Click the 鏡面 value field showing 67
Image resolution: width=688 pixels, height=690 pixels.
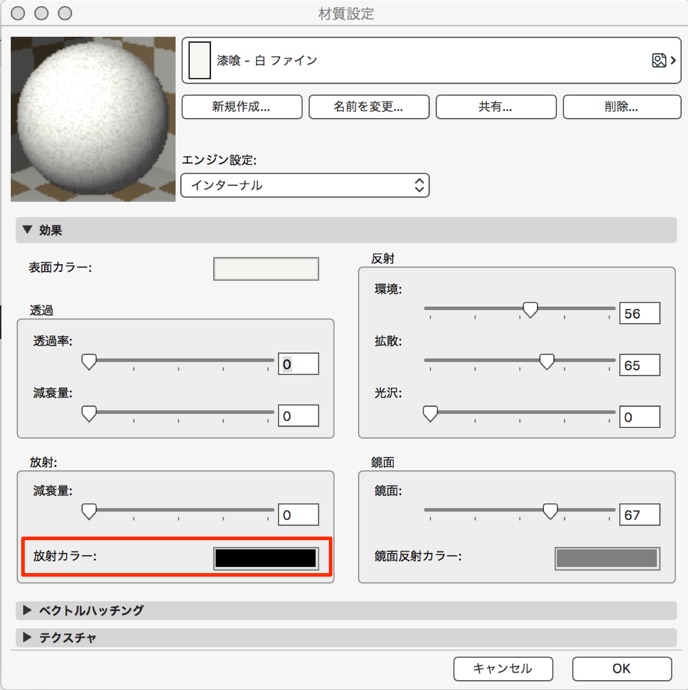point(640,515)
